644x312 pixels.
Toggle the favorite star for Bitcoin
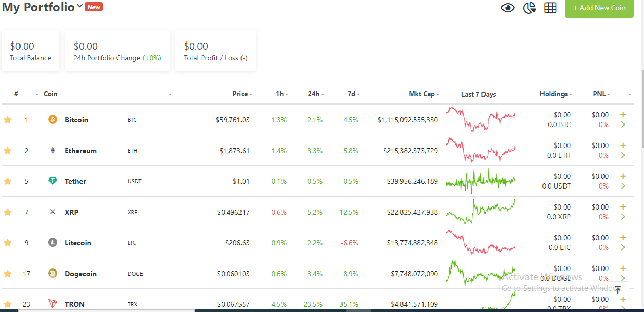[x=8, y=120]
